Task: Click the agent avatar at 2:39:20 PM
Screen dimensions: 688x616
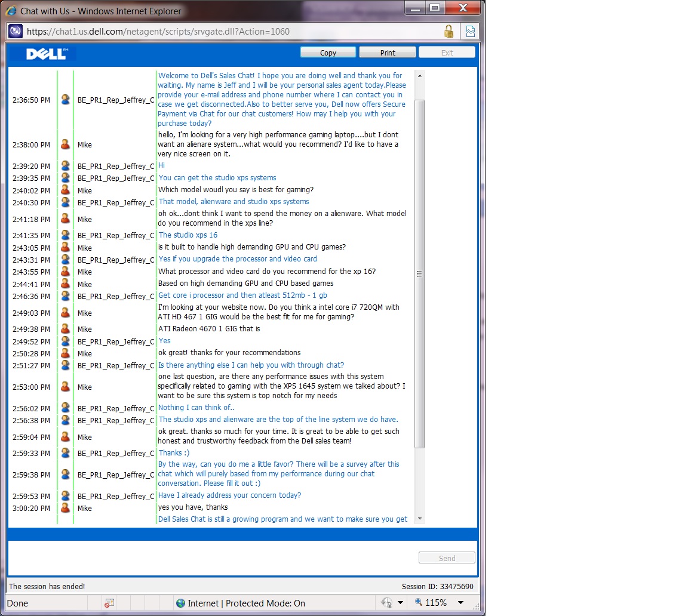Action: [65, 166]
